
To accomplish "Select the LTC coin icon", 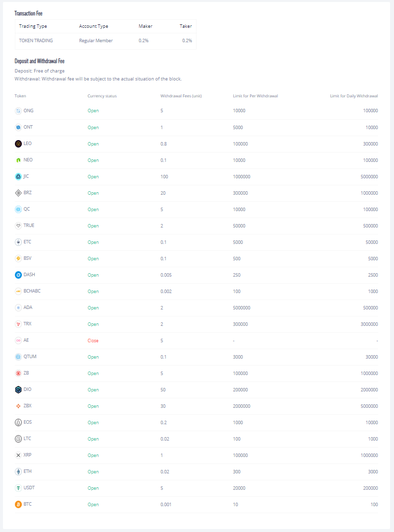I will [18, 439].
